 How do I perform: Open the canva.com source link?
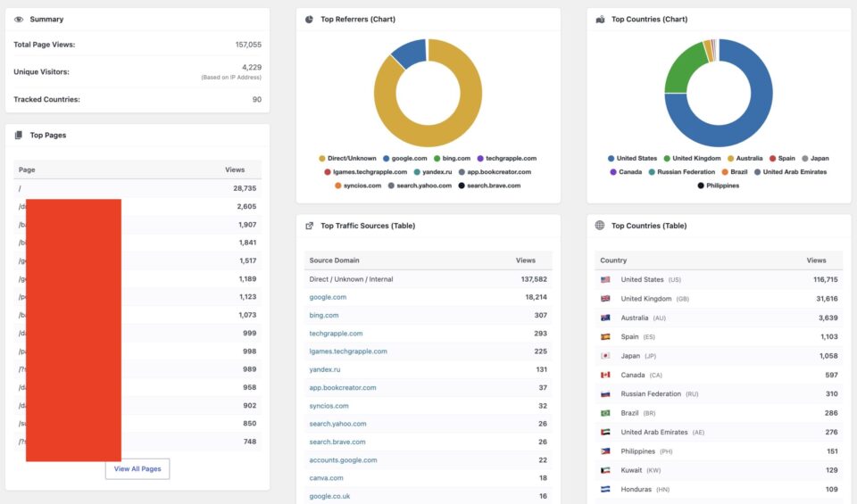pos(327,478)
